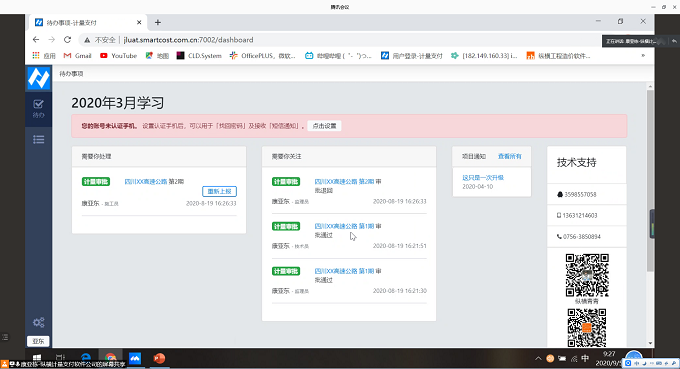Go back in the browser

[36, 39]
